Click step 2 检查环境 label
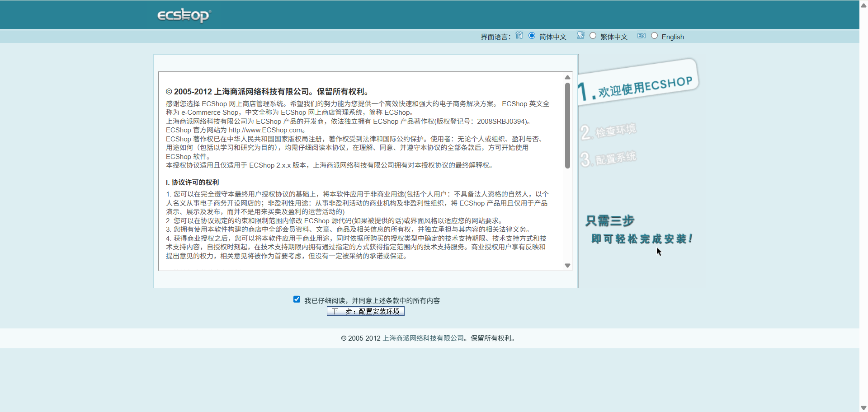868x412 pixels. [609, 131]
